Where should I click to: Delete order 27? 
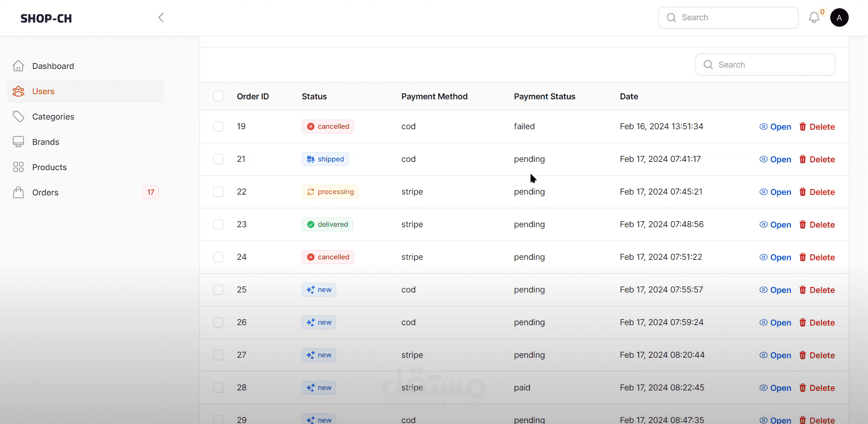817,355
